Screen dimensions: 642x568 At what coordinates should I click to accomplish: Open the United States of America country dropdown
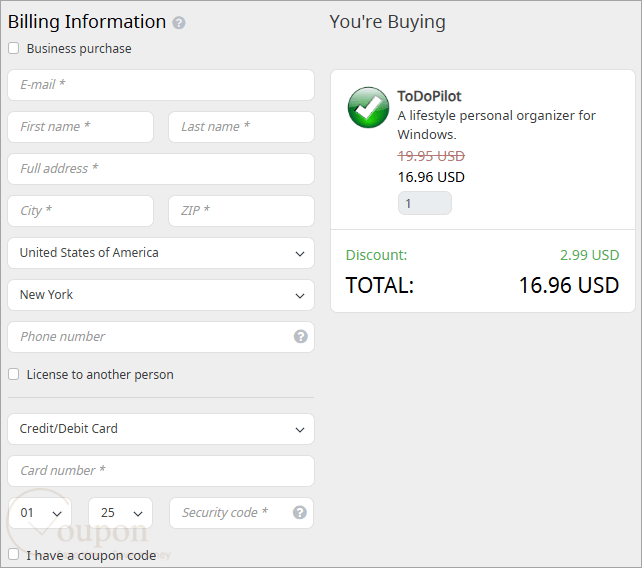point(161,253)
